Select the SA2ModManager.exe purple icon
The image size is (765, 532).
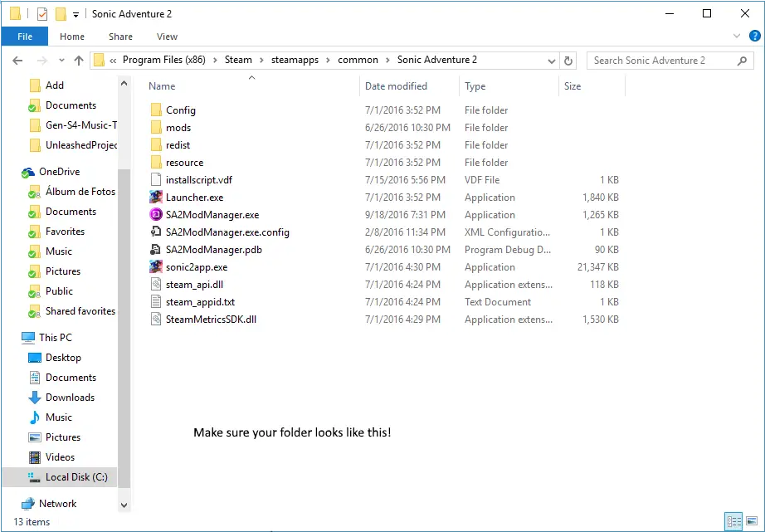point(156,215)
